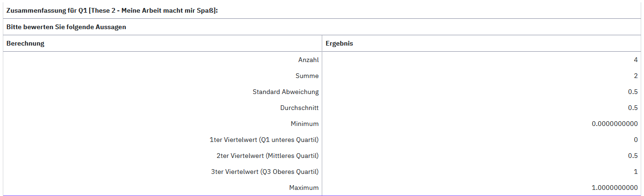Click the Anzahl row label
Screen dimensions: 644x196
pyautogui.click(x=308, y=60)
